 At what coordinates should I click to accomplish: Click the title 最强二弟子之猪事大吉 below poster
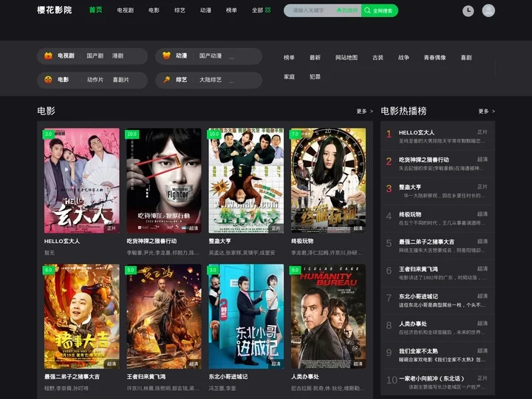coord(72,377)
